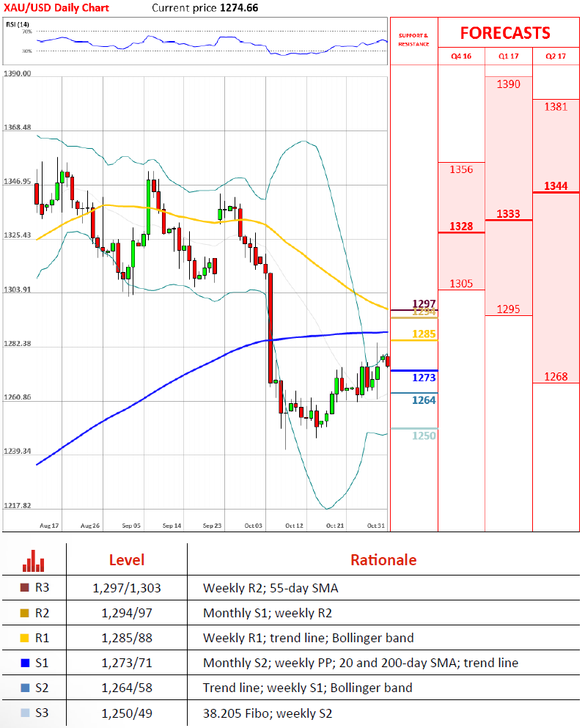
Task: Click 'Monthly S1; weekly R2' rationale
Action: coord(268,614)
